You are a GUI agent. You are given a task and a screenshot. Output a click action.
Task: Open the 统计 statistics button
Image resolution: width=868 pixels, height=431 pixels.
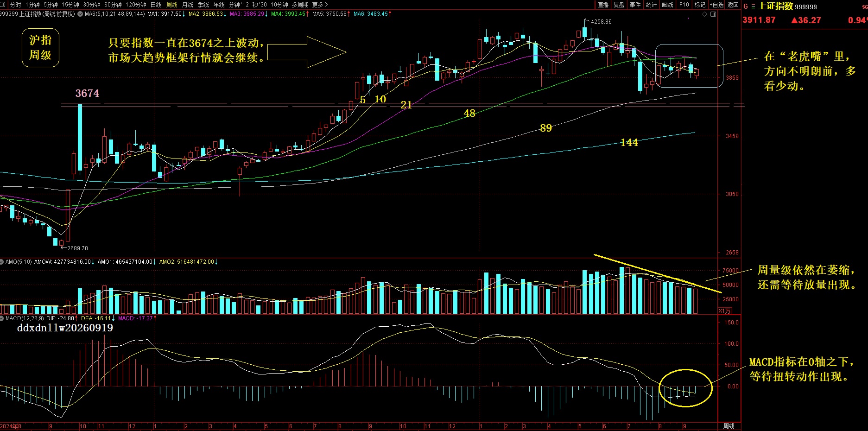coord(651,5)
